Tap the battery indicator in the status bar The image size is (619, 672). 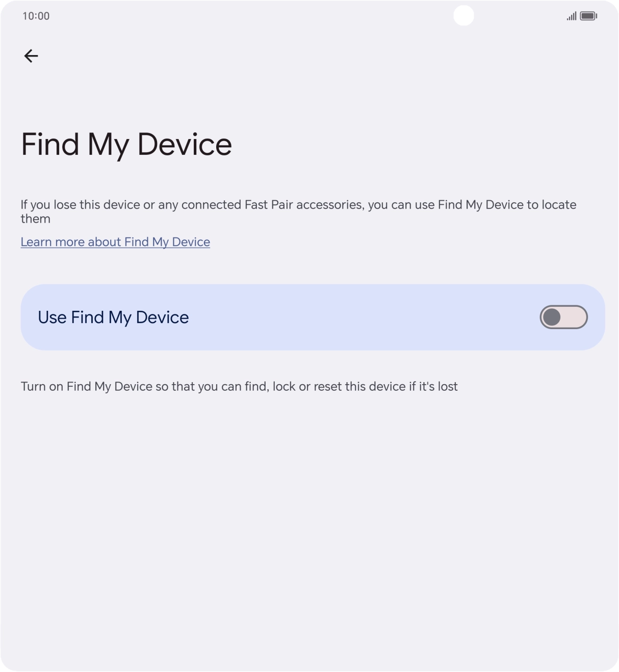click(x=587, y=15)
